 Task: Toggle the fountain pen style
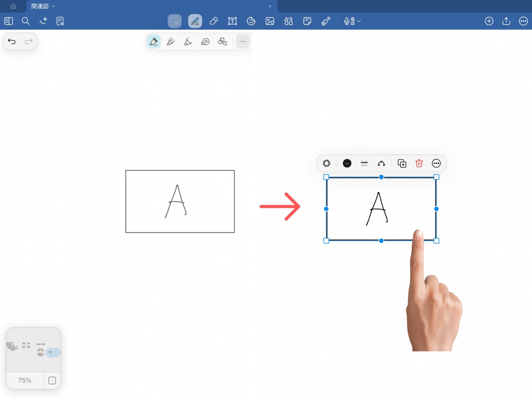pos(154,42)
